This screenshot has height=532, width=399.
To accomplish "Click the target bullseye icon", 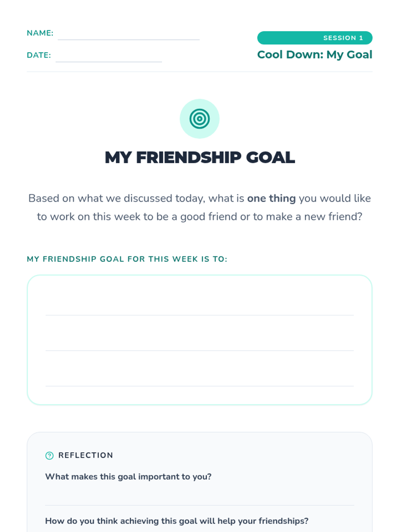I will tap(199, 119).
